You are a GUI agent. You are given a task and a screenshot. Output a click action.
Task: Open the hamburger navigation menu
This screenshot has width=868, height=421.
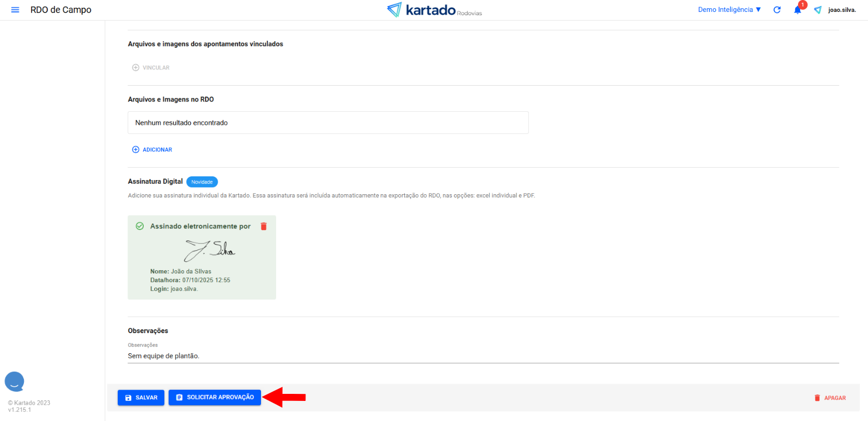[15, 10]
